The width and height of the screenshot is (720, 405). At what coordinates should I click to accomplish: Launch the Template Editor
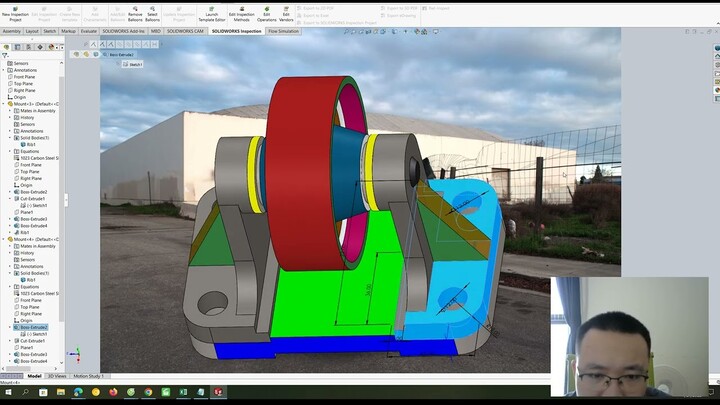212,14
